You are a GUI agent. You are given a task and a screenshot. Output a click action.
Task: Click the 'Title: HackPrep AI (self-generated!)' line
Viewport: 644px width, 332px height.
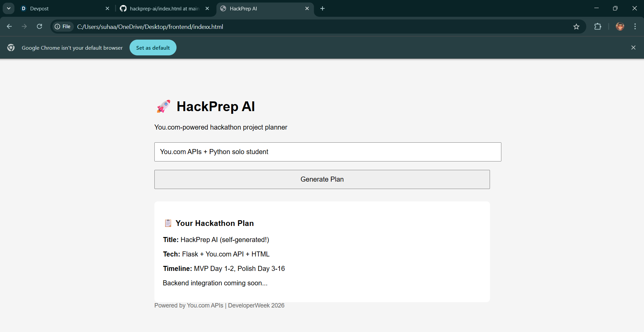216,240
